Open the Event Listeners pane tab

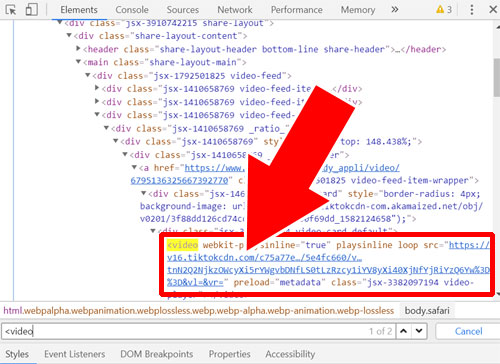[x=75, y=354]
